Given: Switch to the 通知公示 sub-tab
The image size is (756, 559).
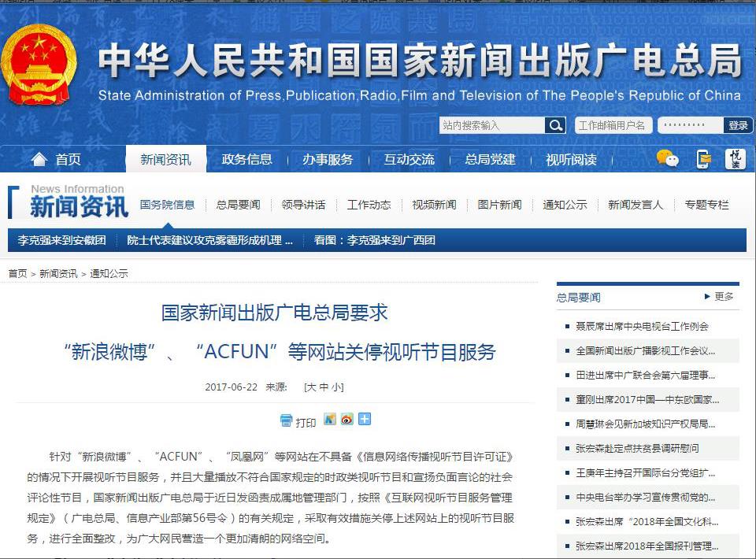Looking at the screenshot, I should pyautogui.click(x=565, y=205).
